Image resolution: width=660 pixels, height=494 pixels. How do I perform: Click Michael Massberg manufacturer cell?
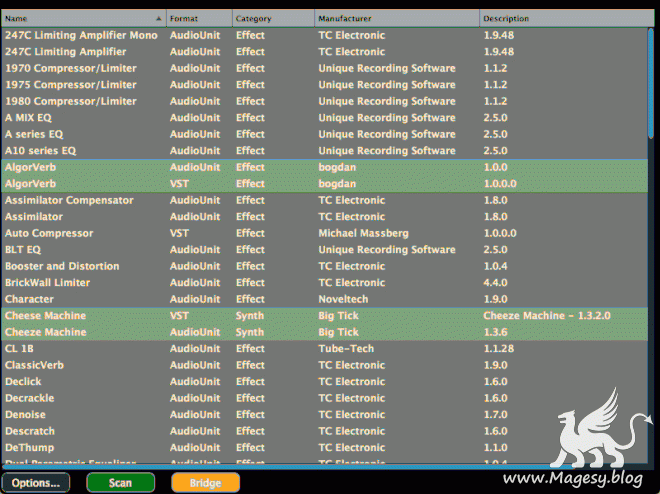pos(363,233)
